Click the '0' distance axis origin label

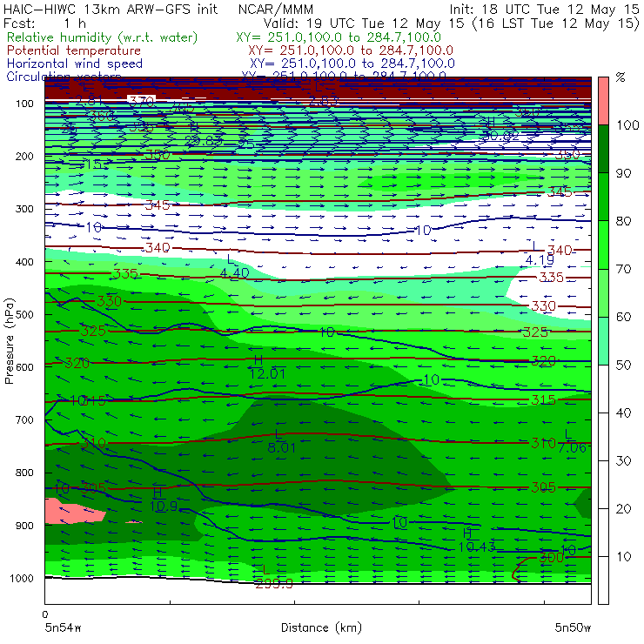[45, 614]
